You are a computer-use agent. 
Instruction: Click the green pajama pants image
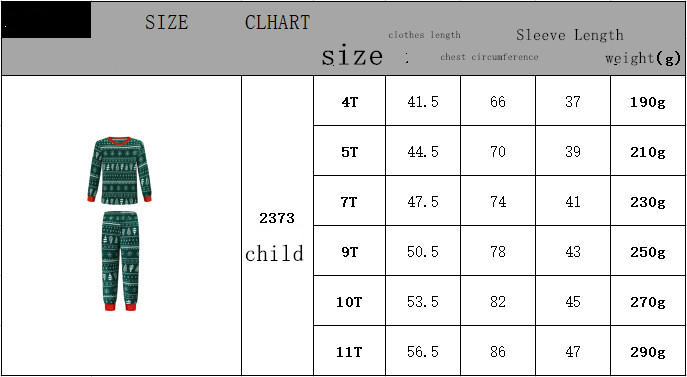tap(120, 261)
